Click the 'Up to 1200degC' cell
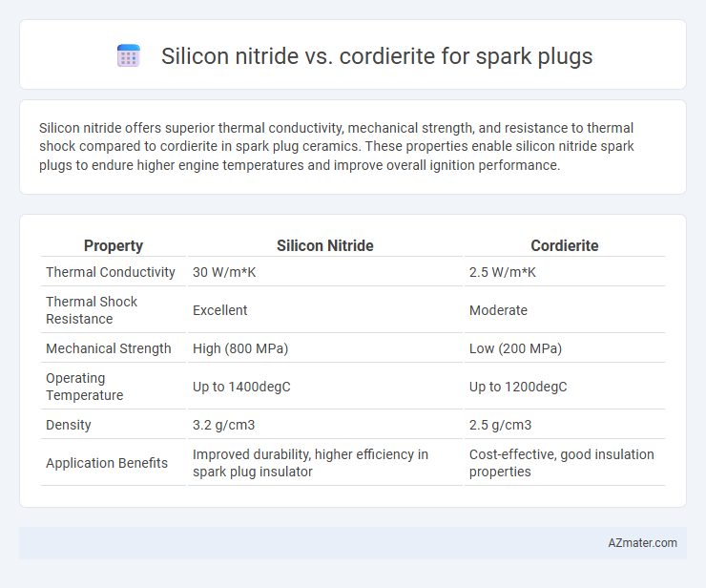 click(x=518, y=387)
